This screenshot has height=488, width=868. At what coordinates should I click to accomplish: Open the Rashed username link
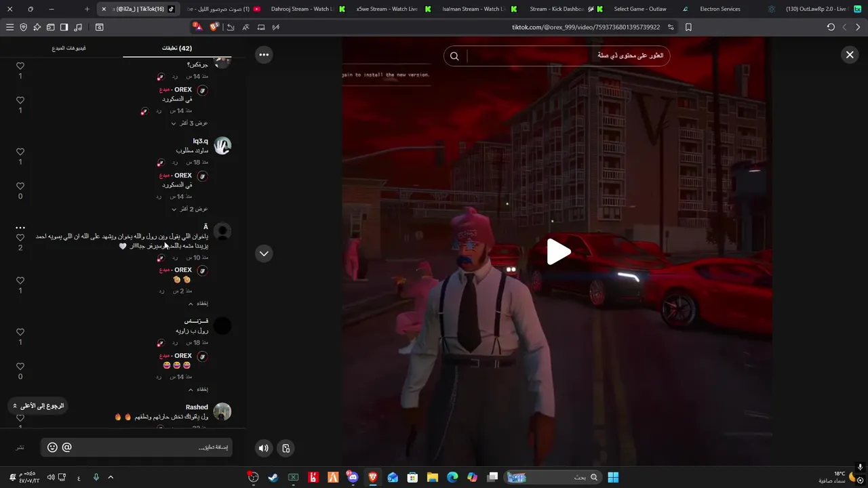[x=197, y=407]
